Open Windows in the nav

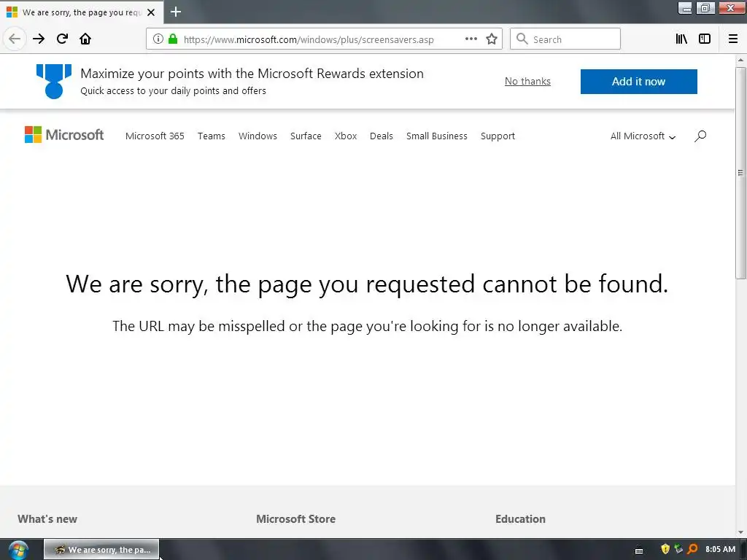258,136
